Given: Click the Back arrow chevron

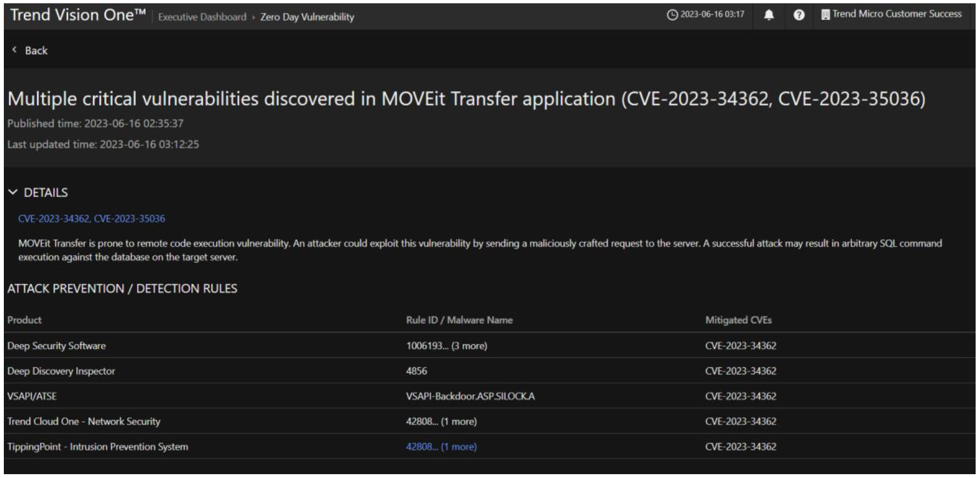Looking at the screenshot, I should point(14,50).
